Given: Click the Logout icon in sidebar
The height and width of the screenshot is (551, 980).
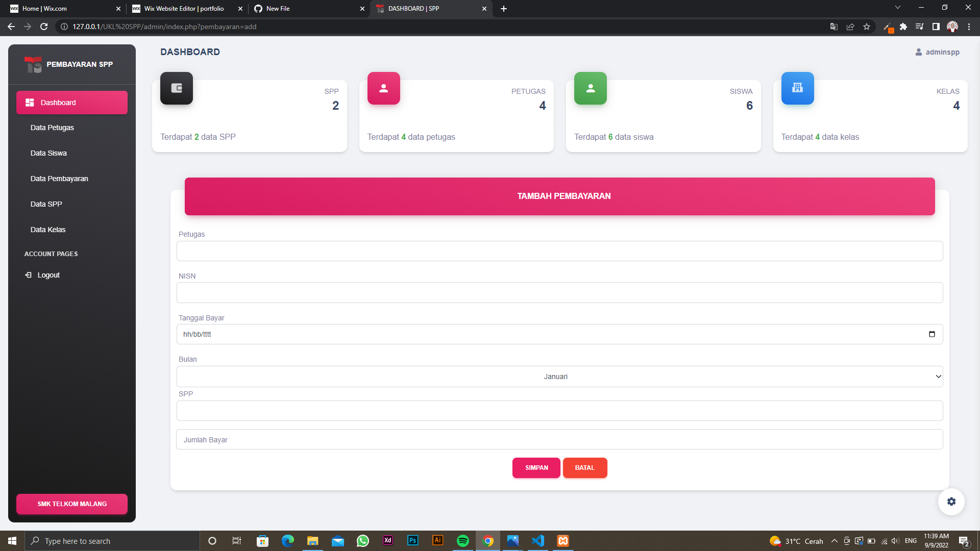Looking at the screenshot, I should coord(29,274).
